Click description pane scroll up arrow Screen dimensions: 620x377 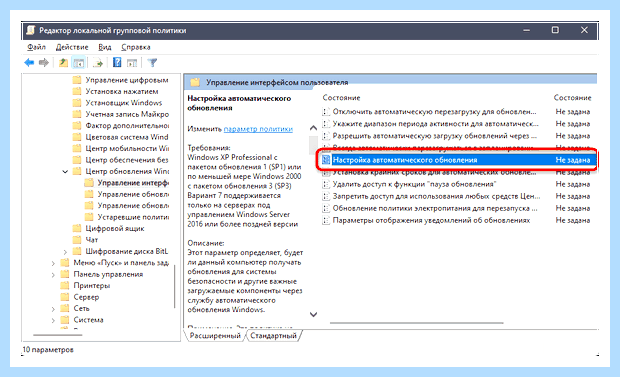coord(313,128)
